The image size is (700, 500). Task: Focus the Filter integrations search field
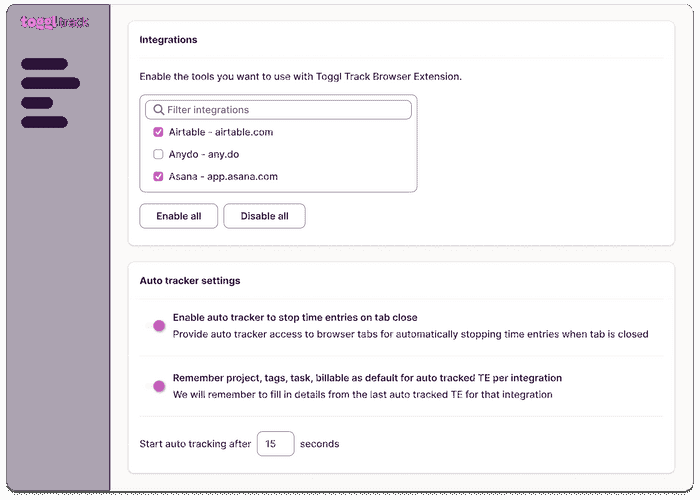[278, 110]
